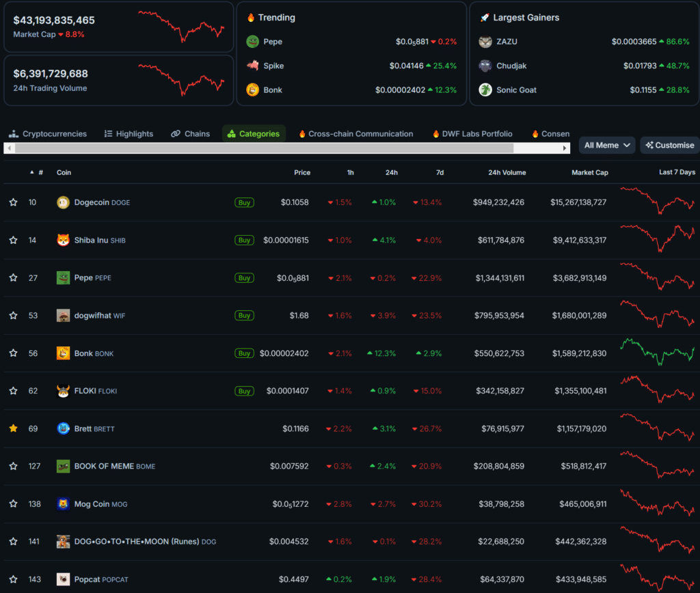700x593 pixels.
Task: Click the Pepe logo in the coin table
Action: pos(63,278)
